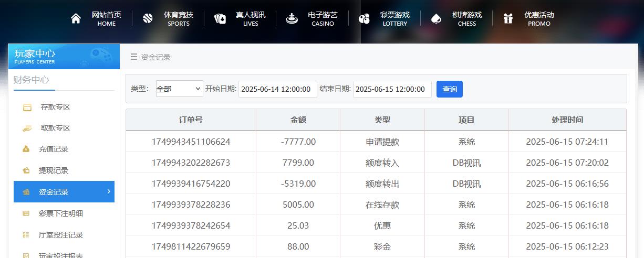This screenshot has height=258, width=644.
Task: Click the sports ball icon
Action: tap(148, 19)
